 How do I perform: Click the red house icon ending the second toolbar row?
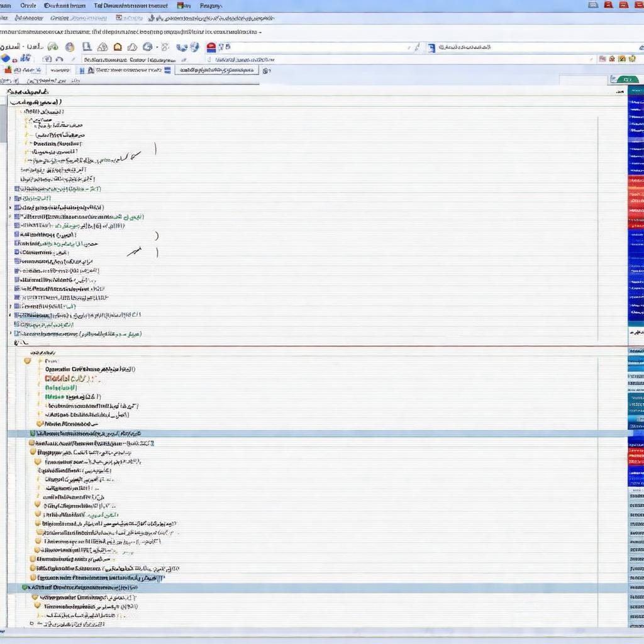(612, 58)
